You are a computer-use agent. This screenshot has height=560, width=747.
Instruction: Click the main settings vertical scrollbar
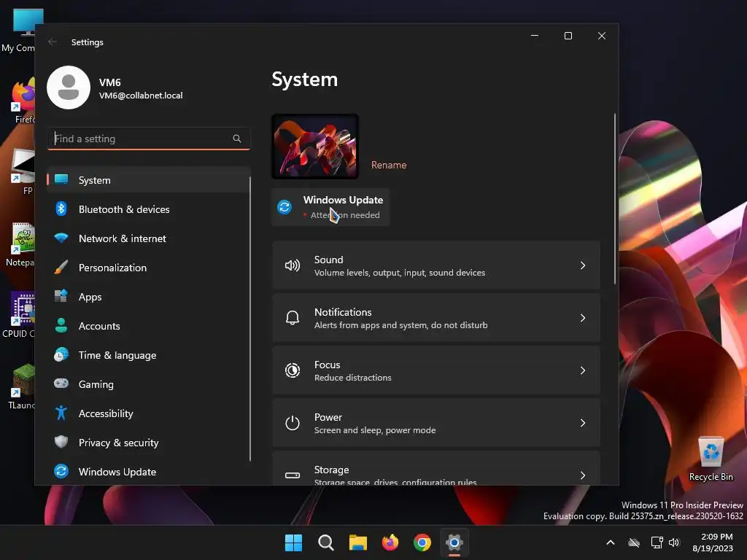615,198
